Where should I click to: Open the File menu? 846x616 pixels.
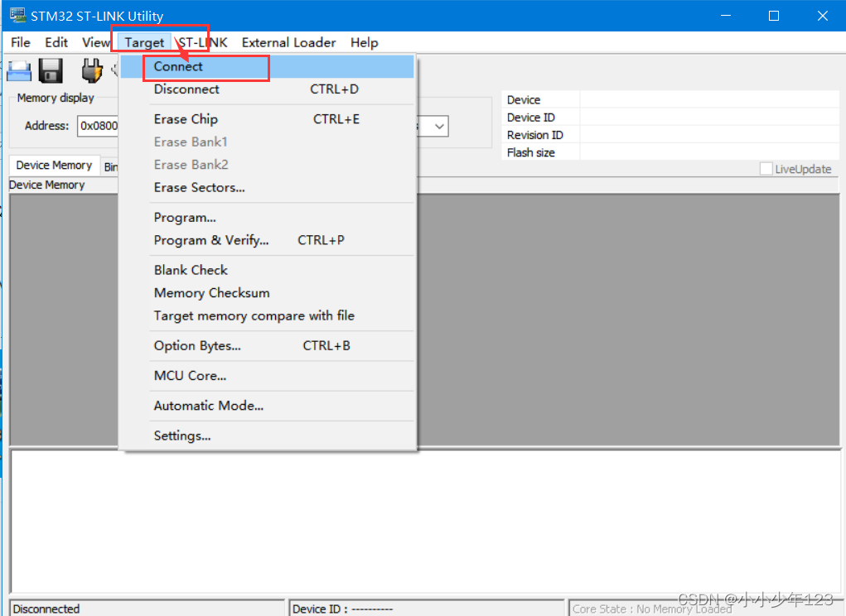21,42
